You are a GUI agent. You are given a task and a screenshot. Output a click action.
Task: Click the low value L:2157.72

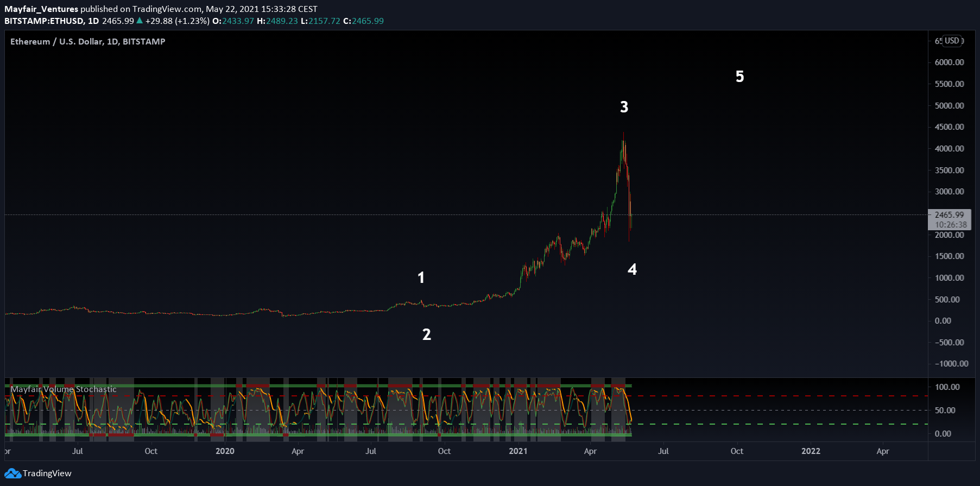[x=320, y=21]
